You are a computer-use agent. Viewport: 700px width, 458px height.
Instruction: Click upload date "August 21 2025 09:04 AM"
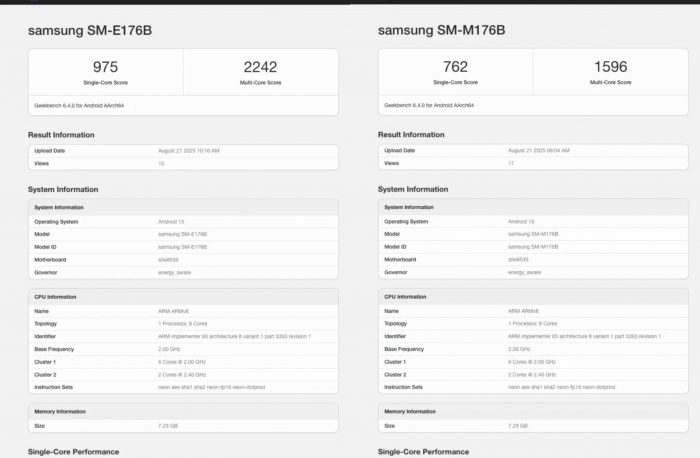(539, 150)
